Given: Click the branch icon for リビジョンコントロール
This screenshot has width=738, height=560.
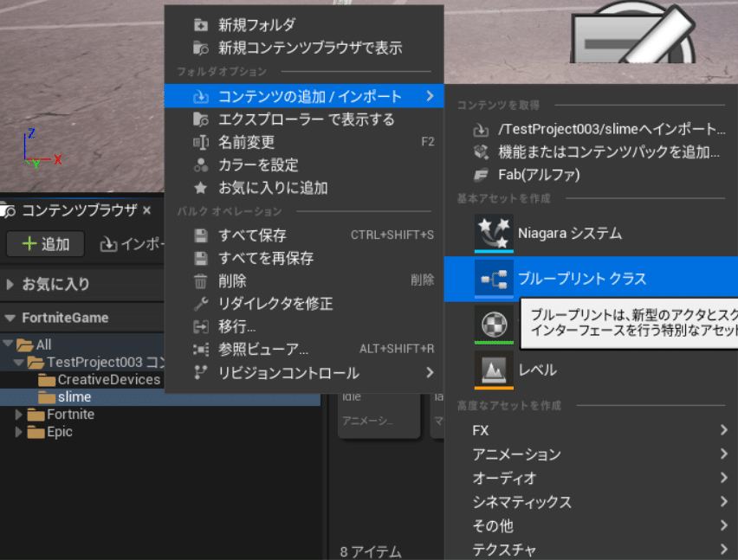Looking at the screenshot, I should [201, 373].
